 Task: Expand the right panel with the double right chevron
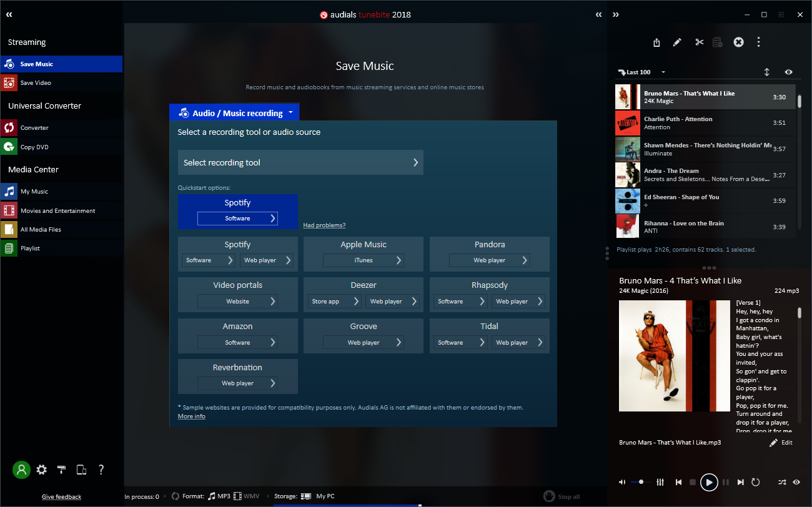(616, 14)
